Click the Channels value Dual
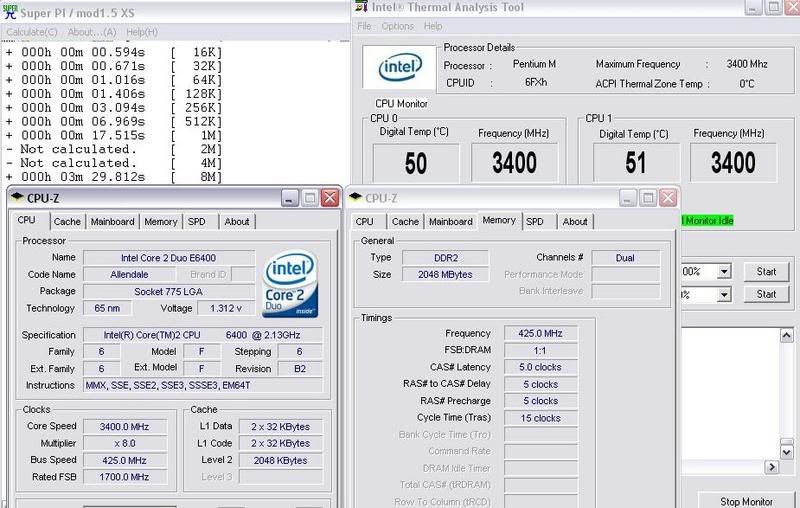The height and width of the screenshot is (508, 800). coord(625,258)
